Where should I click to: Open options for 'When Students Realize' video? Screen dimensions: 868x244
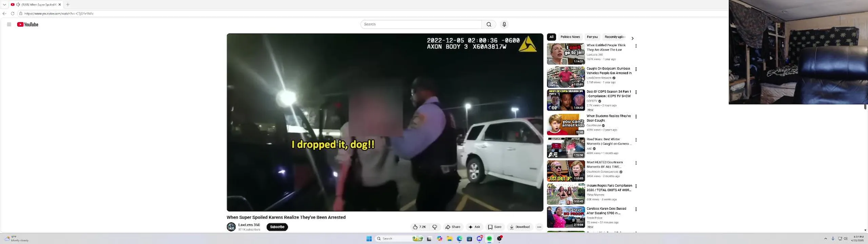coord(636,117)
